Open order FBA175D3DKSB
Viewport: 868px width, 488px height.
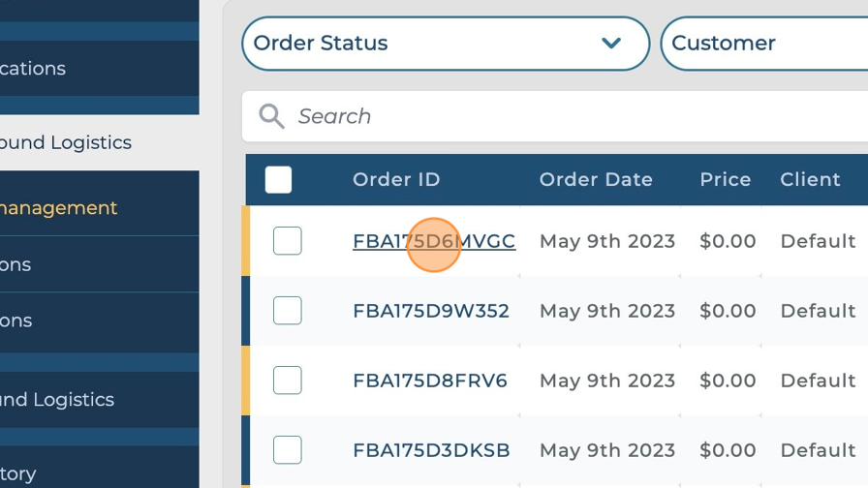(431, 450)
